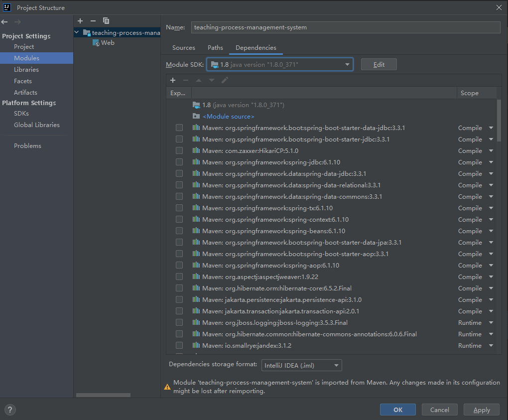508x420 pixels.
Task: Click library icon of jboss-logging dependency
Action: click(x=196, y=322)
